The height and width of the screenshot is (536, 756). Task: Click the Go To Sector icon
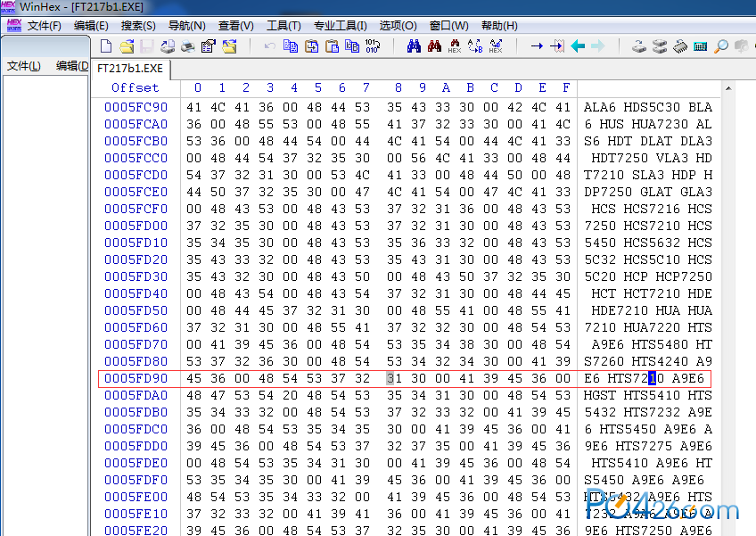point(557,46)
